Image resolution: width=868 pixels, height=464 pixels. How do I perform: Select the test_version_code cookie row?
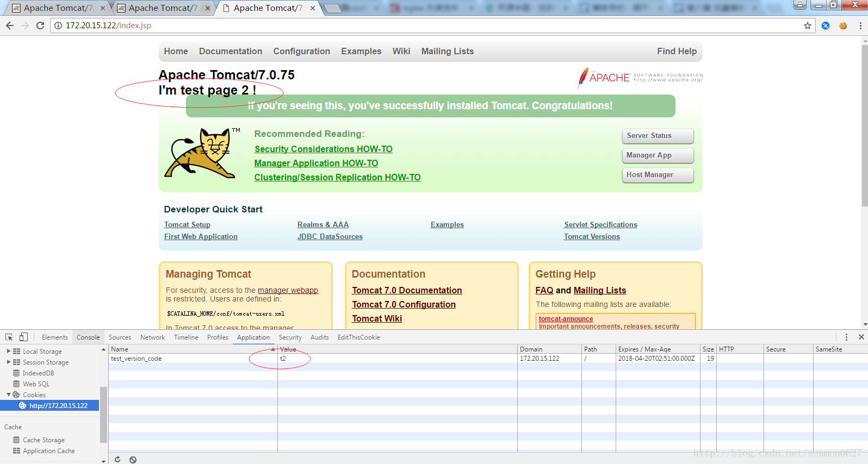pyautogui.click(x=488, y=359)
